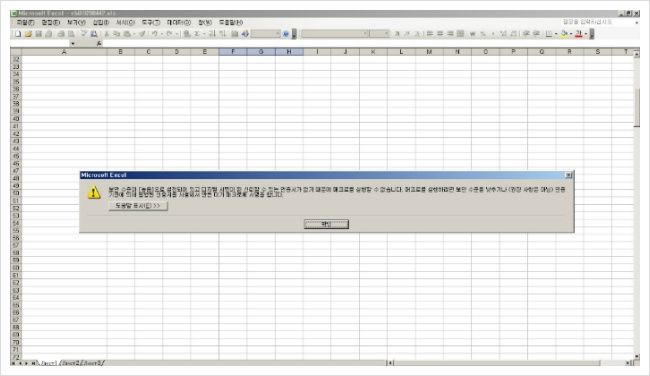This screenshot has height=376, width=650.
Task: Click the New workbook icon
Action: (18, 34)
